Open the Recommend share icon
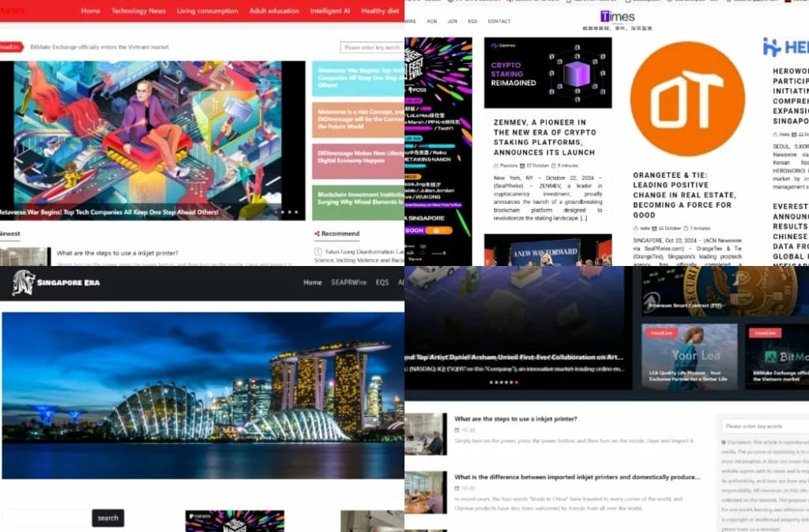 click(317, 234)
